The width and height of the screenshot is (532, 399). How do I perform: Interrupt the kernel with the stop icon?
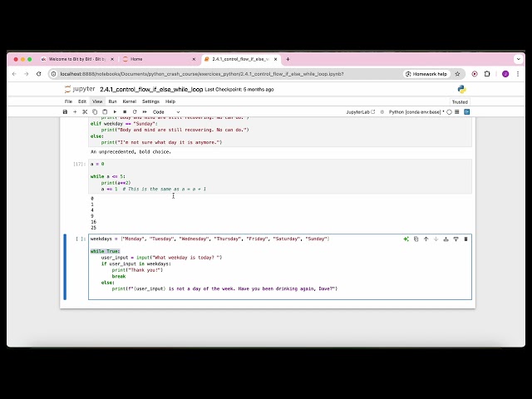pyautogui.click(x=125, y=111)
